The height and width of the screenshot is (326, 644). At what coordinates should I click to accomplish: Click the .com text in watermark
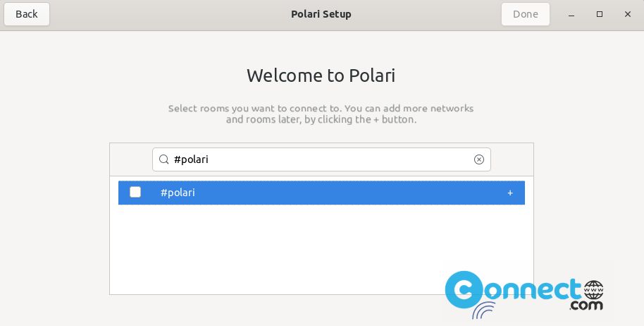[586, 306]
